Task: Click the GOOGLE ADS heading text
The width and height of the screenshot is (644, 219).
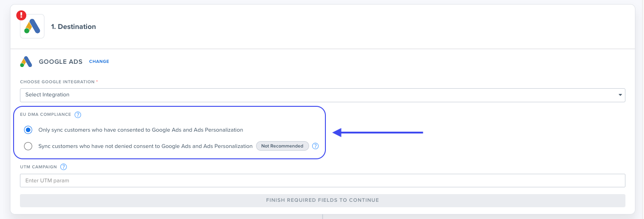Action: pos(61,62)
